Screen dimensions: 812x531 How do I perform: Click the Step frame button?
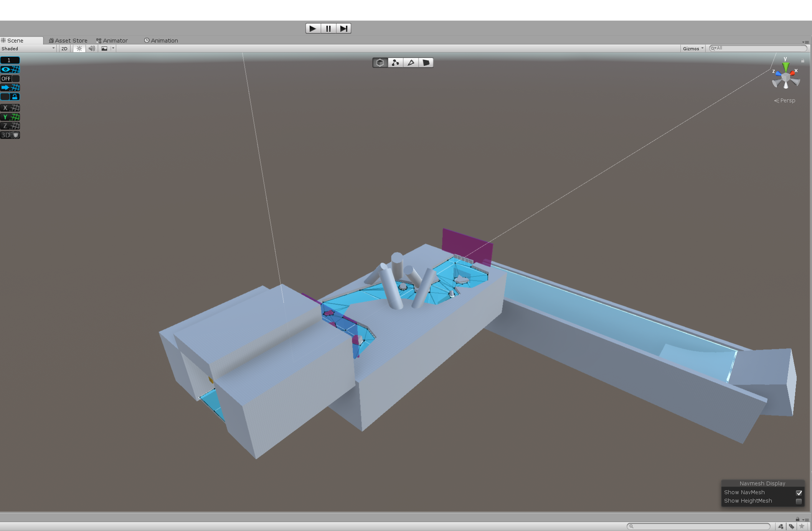[343, 28]
